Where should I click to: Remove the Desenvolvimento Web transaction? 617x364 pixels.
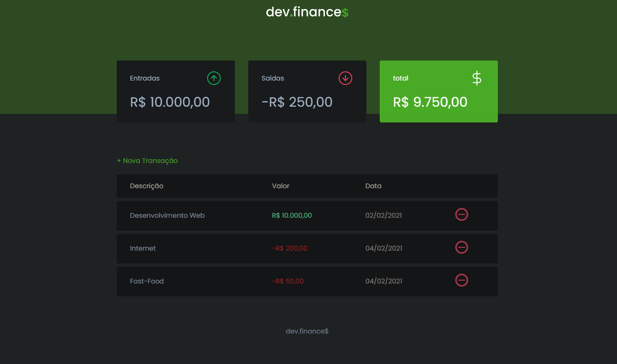click(461, 214)
